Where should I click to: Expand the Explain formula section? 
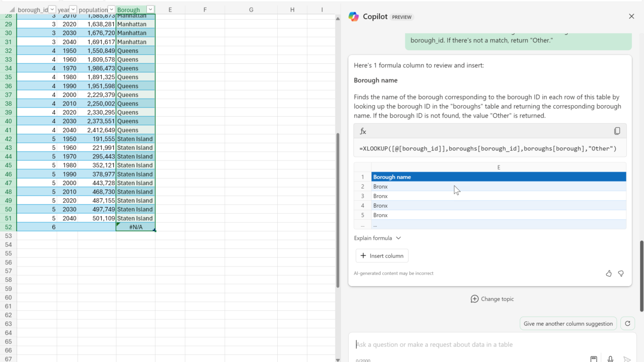[377, 238]
